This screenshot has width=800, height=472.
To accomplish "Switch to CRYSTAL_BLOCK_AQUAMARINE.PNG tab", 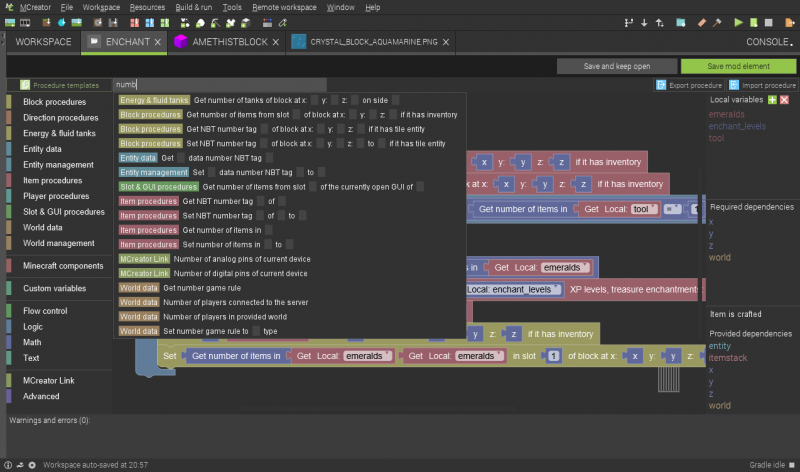I will pyautogui.click(x=370, y=42).
